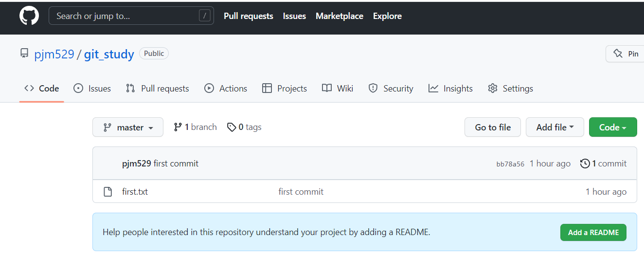Expand the Add file dropdown
The height and width of the screenshot is (274, 644).
tap(555, 127)
